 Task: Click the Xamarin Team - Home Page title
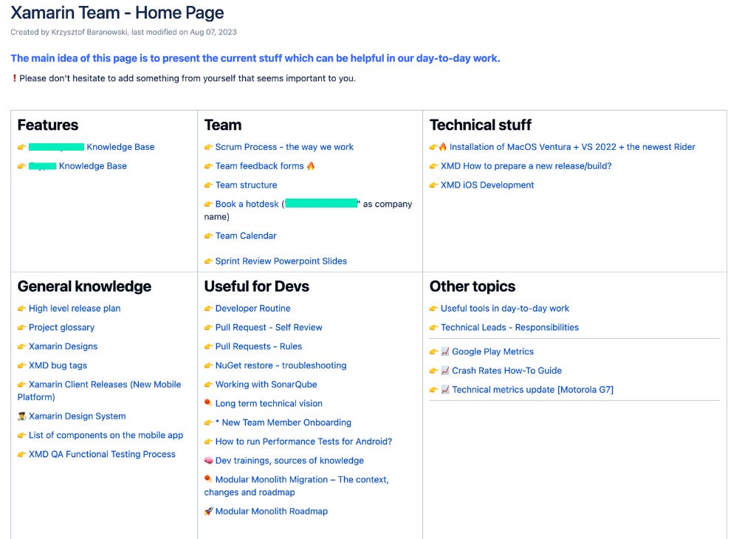[117, 13]
